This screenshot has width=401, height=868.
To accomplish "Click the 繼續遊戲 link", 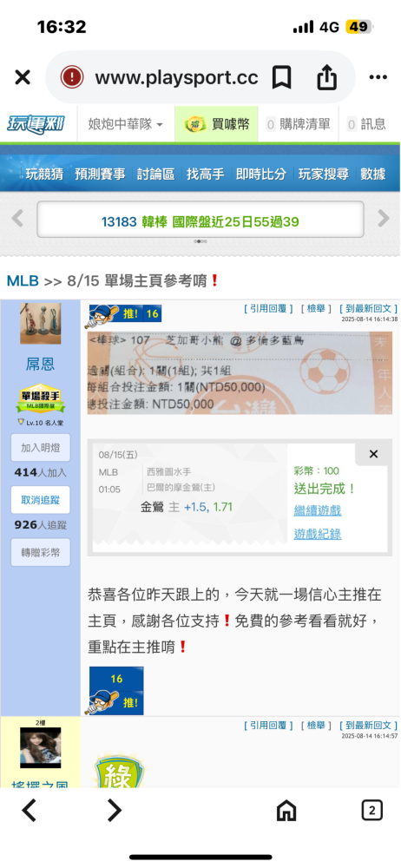I will [318, 510].
